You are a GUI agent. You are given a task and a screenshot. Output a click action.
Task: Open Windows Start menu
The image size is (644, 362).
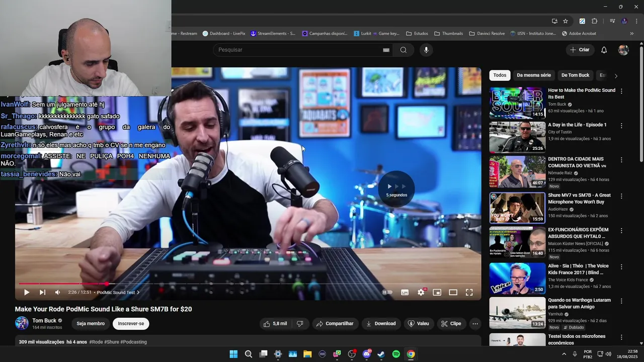233,354
